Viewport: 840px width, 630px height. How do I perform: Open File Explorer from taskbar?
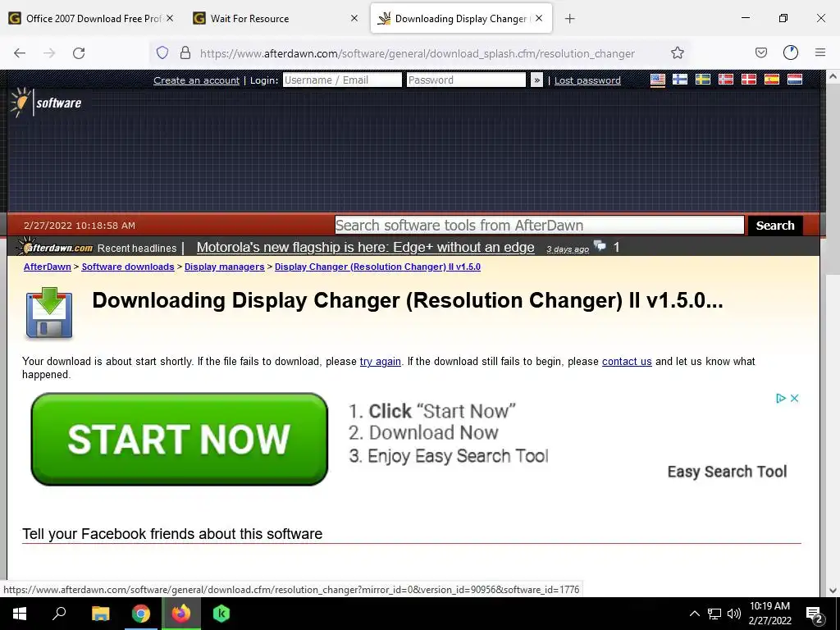point(100,614)
